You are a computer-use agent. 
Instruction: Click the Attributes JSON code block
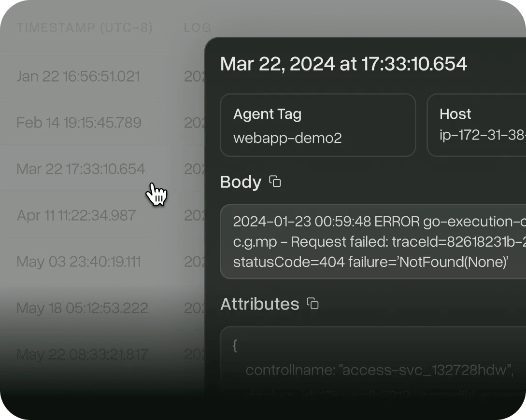[373, 367]
